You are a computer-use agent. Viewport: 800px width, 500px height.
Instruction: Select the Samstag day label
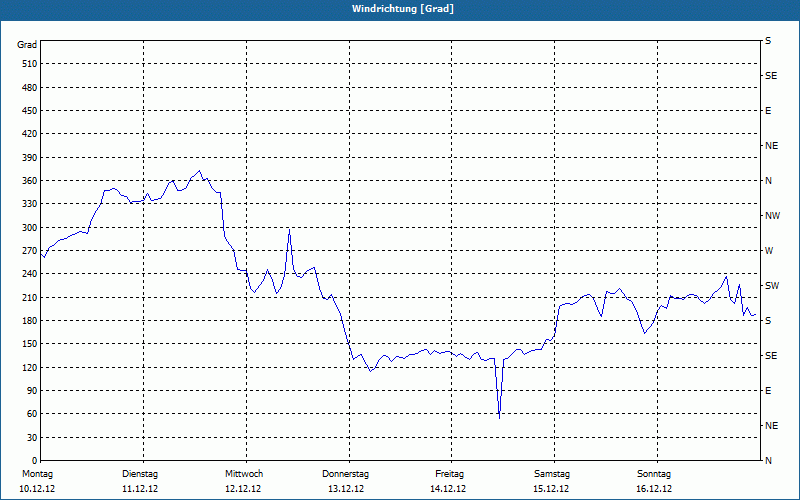point(552,474)
